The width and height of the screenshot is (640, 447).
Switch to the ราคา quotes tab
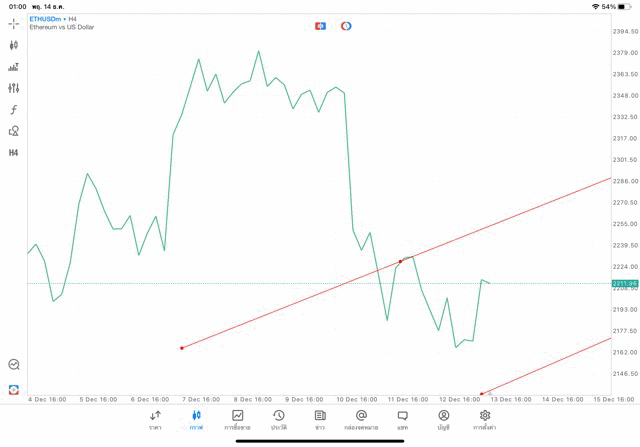point(155,419)
